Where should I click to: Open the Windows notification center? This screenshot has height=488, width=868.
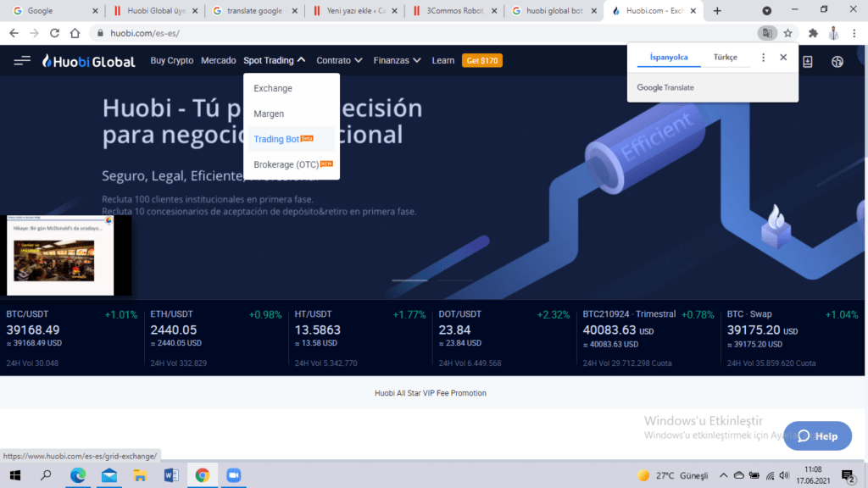coord(848,475)
